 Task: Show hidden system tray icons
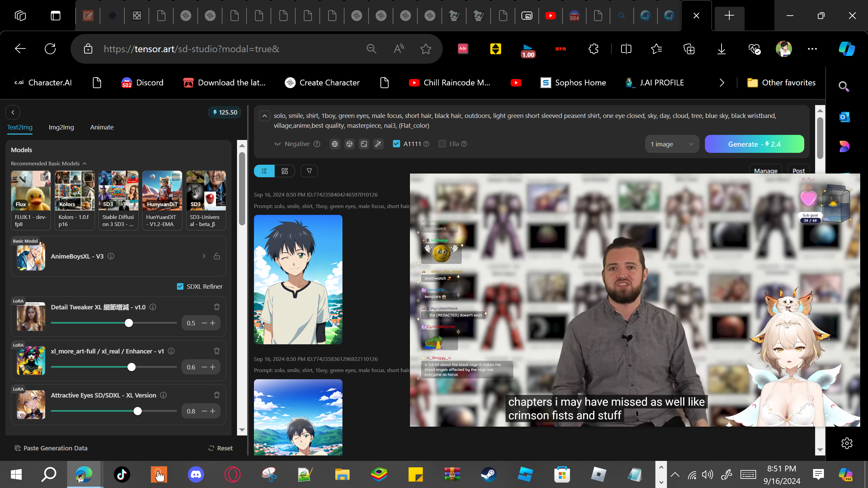coord(675,474)
